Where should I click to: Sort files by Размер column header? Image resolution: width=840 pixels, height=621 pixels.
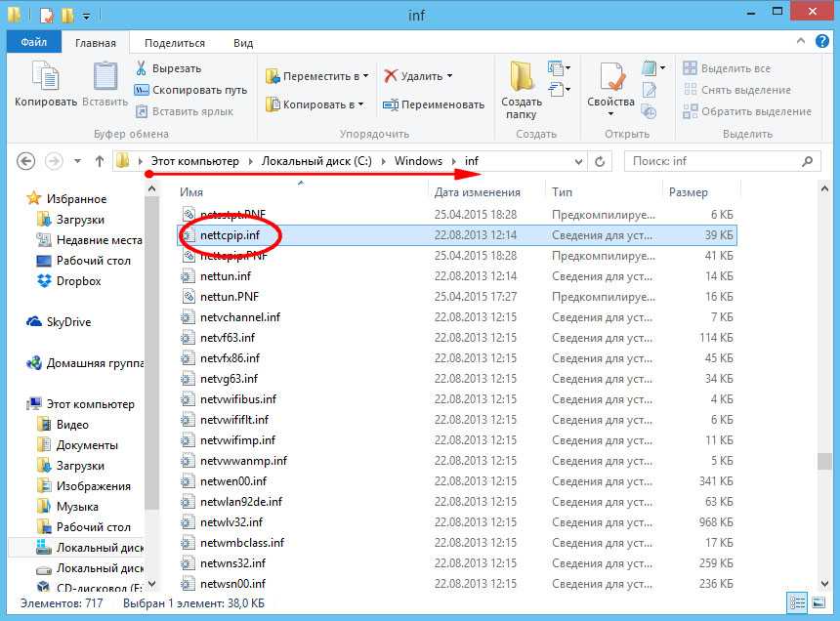tap(689, 192)
